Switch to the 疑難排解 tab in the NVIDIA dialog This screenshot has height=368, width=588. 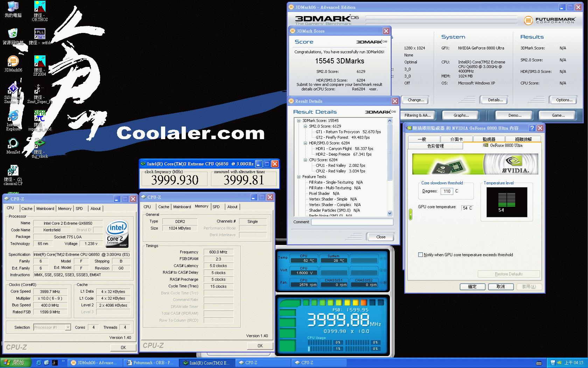[x=523, y=139]
